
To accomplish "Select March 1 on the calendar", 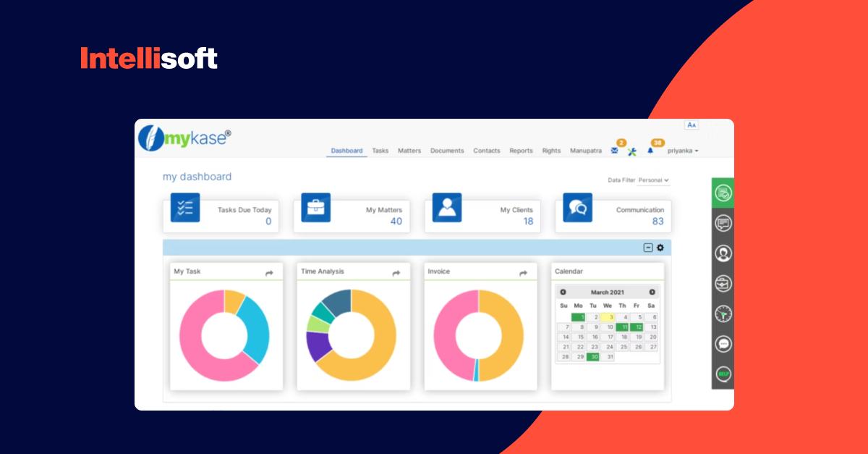I will (x=578, y=317).
